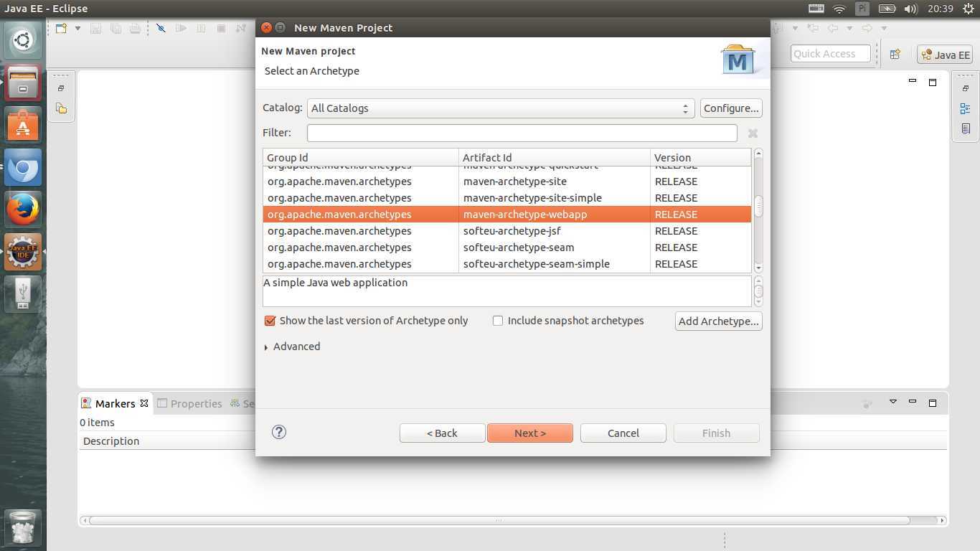The image size is (980, 551).
Task: Open the Chromium launcher icon
Action: pos(23,167)
